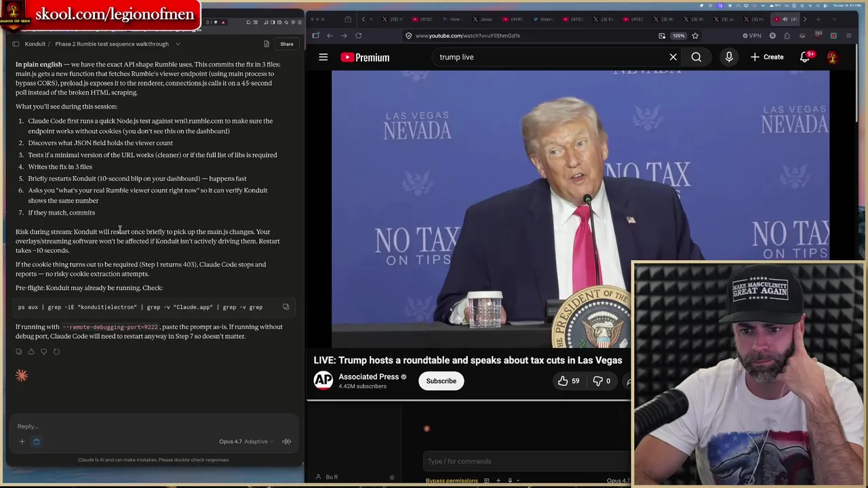
Task: Click the YouTube Create button
Action: (767, 58)
